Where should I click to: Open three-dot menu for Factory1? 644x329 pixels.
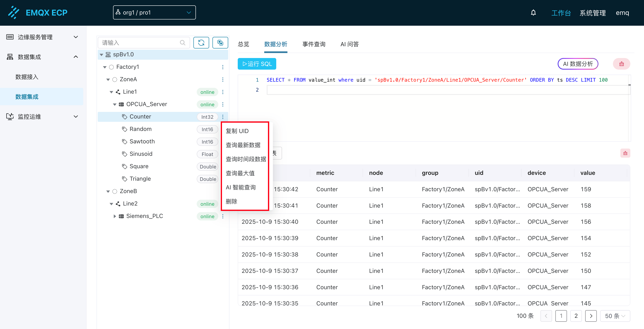pos(223,67)
